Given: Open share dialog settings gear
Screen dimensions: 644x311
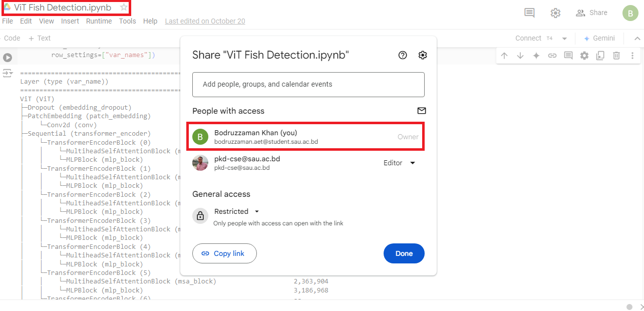Looking at the screenshot, I should (423, 55).
